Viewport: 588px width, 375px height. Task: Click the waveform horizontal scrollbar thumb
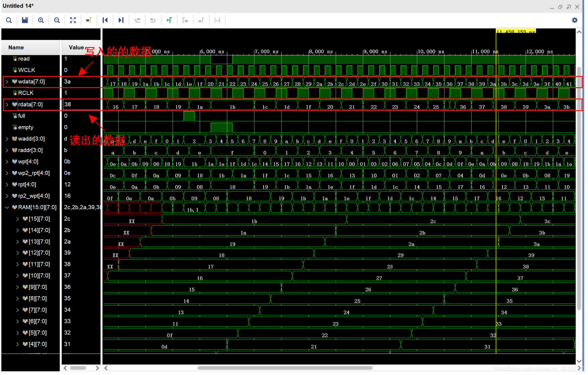tap(285, 368)
